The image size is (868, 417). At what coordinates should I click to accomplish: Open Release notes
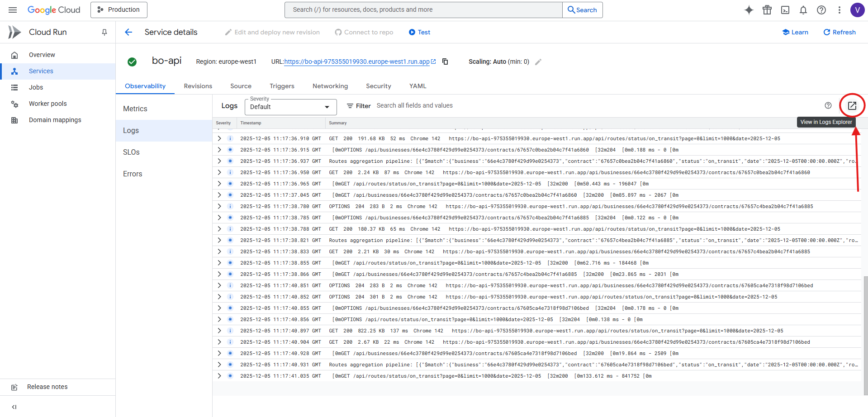tap(47, 387)
